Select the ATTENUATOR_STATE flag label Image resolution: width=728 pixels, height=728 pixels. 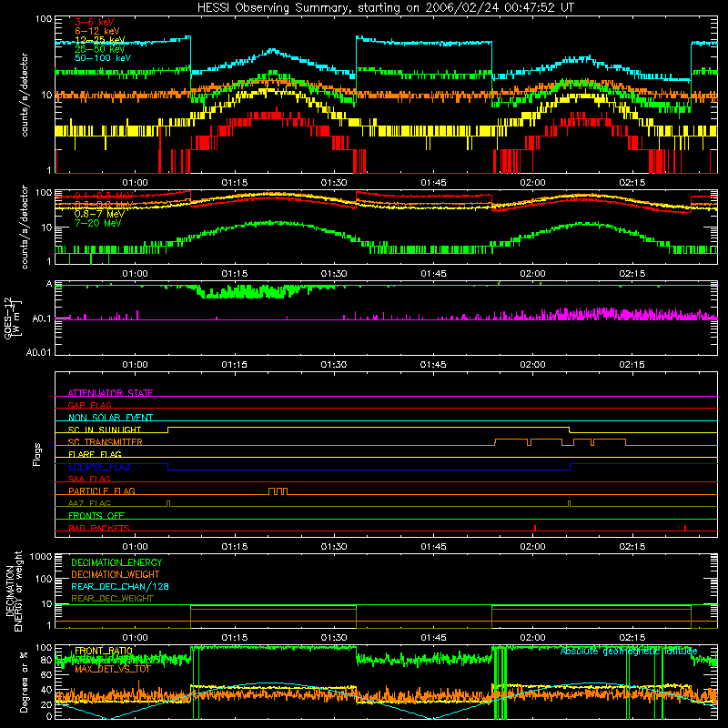[110, 393]
